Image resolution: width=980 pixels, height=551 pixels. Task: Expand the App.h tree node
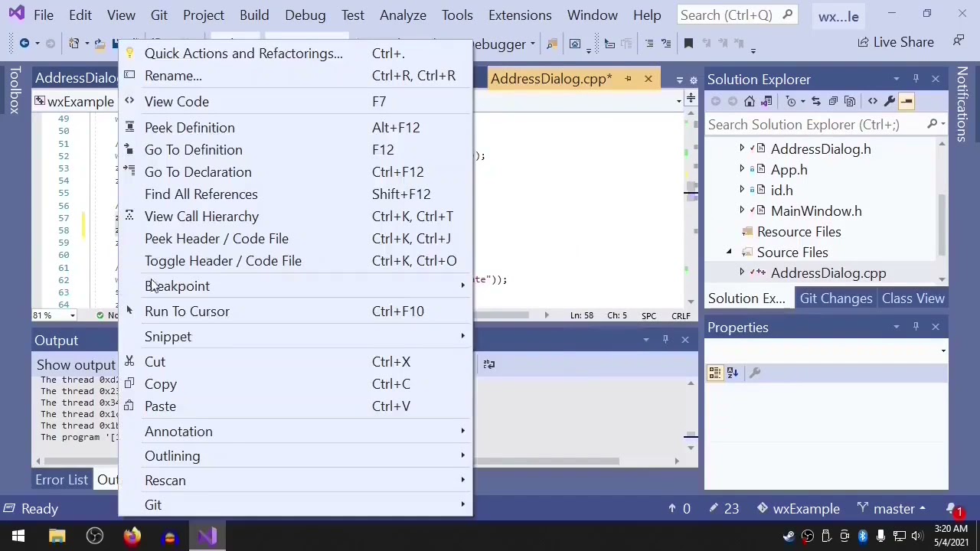click(x=741, y=169)
